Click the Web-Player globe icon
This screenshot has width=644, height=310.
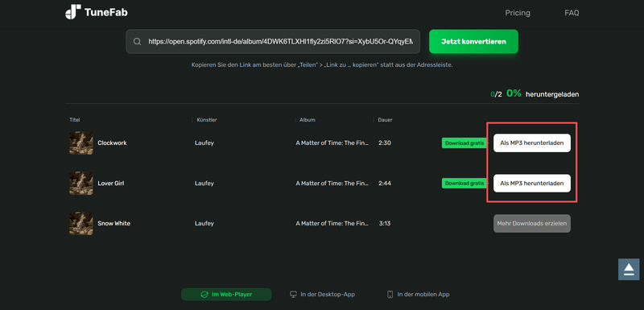coord(204,295)
